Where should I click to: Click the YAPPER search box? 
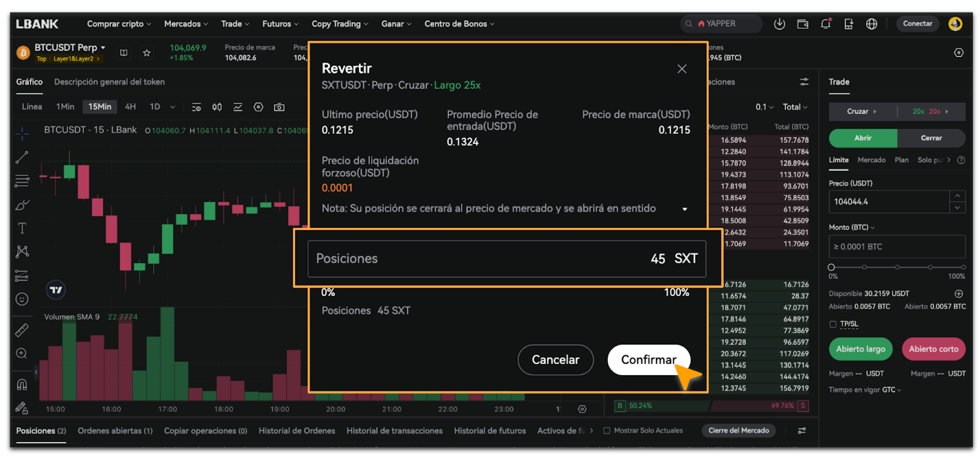point(721,24)
